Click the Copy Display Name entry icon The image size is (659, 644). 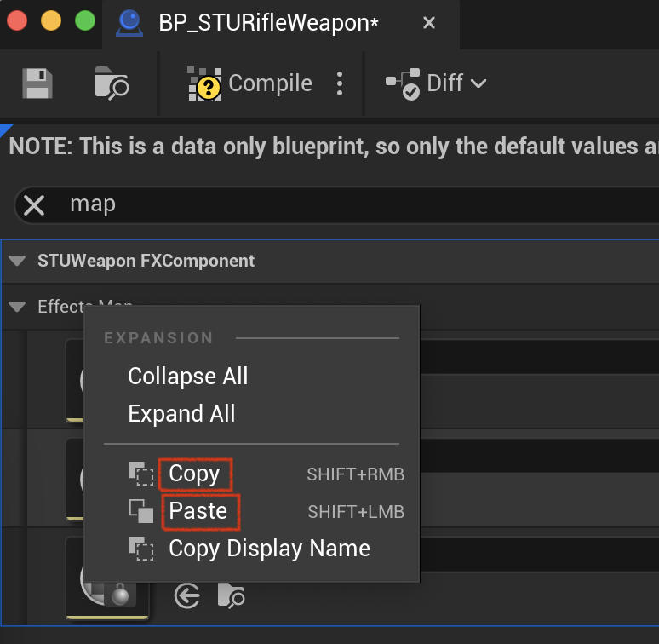(140, 549)
